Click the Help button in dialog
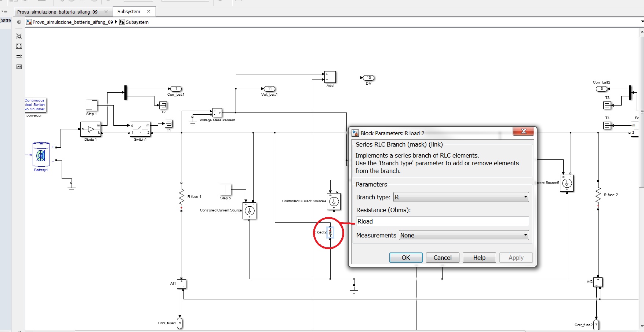 479,258
